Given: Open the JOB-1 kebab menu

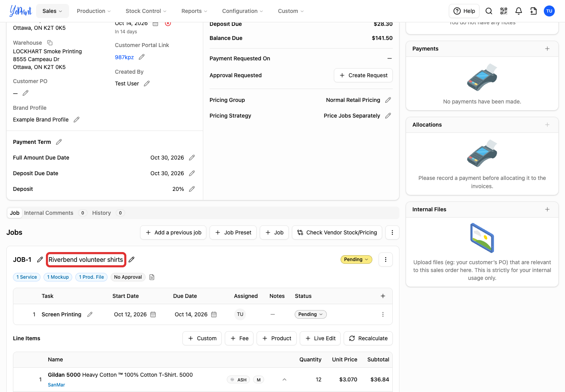Looking at the screenshot, I should click(386, 260).
